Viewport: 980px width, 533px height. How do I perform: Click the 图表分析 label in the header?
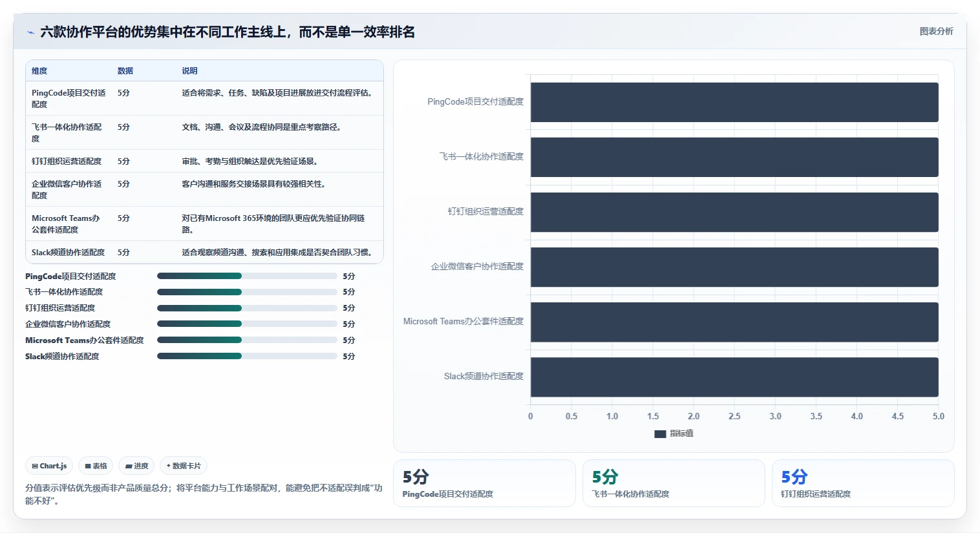[936, 31]
